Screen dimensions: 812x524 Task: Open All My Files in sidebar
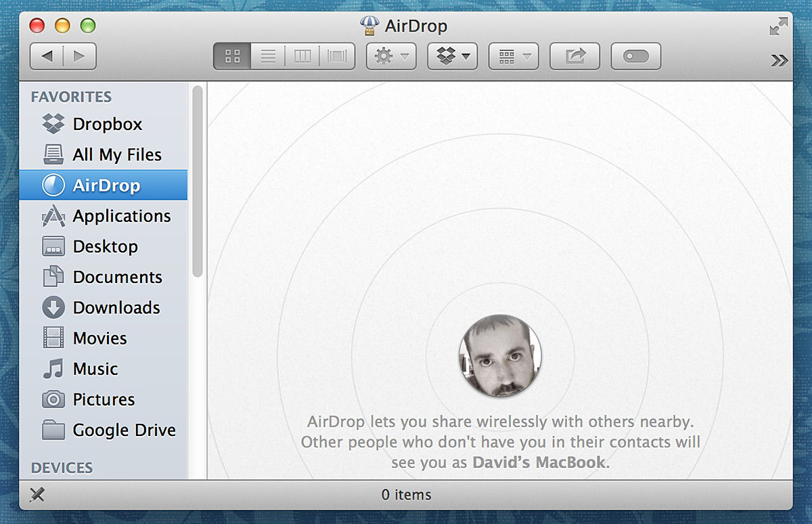104,155
